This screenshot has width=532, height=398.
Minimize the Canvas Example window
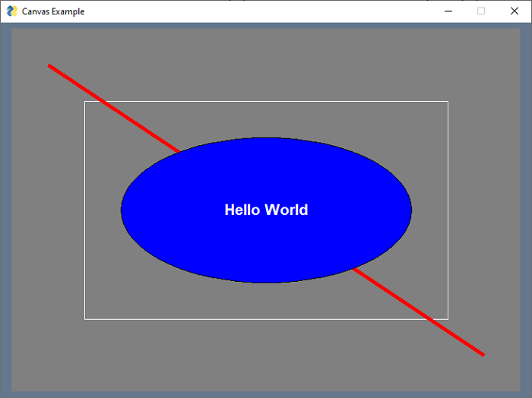[448, 11]
